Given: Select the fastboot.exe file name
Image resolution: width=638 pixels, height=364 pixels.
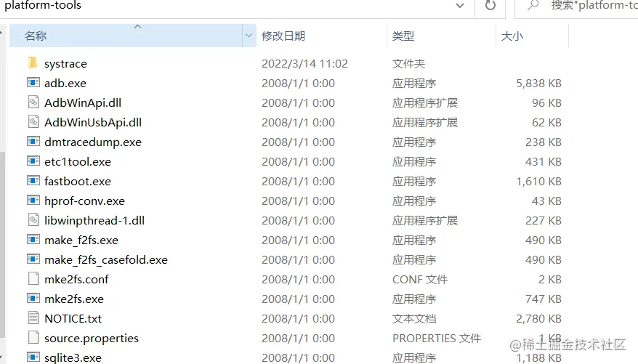Looking at the screenshot, I should pos(78,181).
